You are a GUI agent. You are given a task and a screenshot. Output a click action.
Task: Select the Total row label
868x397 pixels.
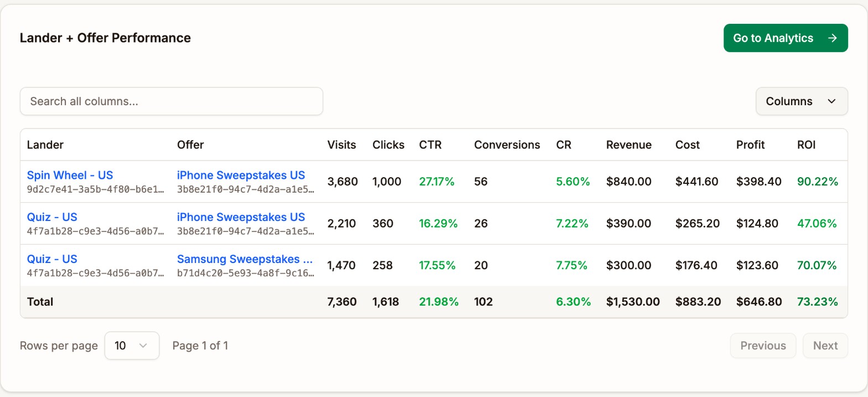(40, 302)
